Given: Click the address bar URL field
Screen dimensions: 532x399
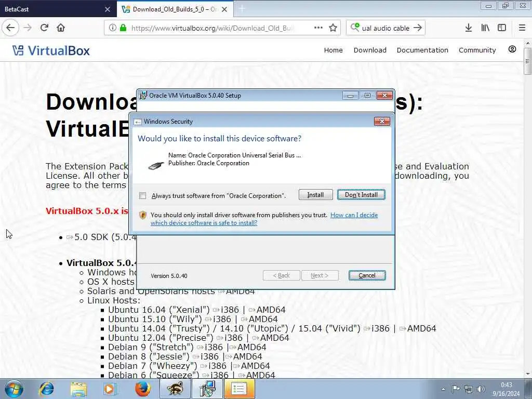Looking at the screenshot, I should (x=212, y=28).
